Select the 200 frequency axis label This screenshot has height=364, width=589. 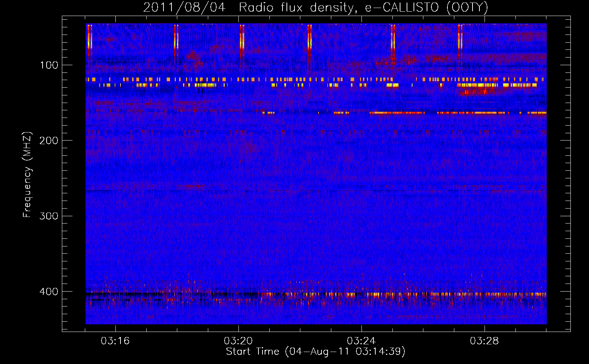49,141
